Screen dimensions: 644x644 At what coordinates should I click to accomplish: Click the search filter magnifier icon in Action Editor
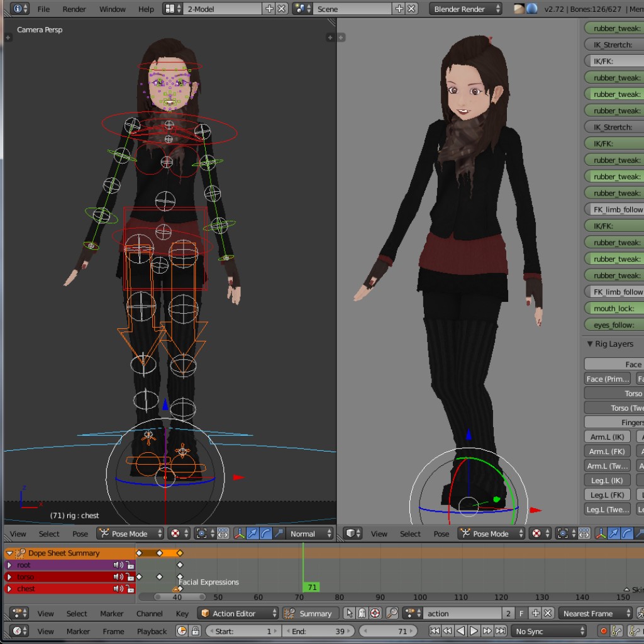click(392, 613)
